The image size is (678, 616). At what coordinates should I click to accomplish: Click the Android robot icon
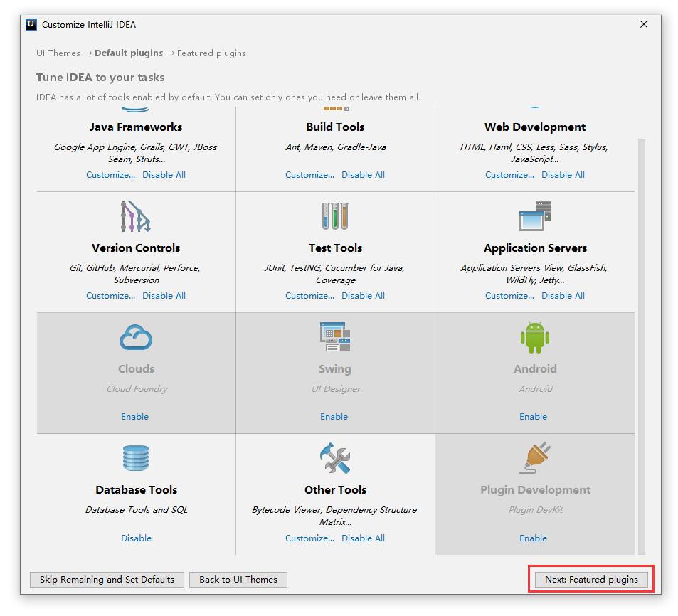pyautogui.click(x=535, y=337)
